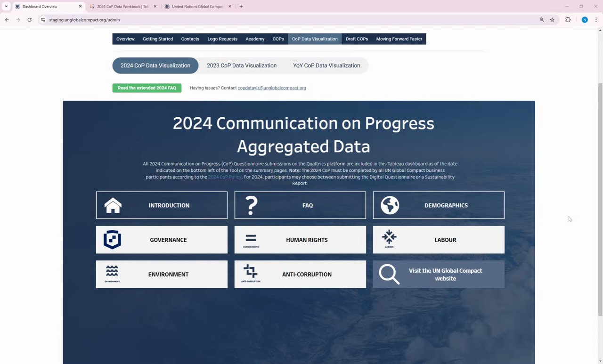Click Read the extended 2024 FAQ button

click(147, 88)
